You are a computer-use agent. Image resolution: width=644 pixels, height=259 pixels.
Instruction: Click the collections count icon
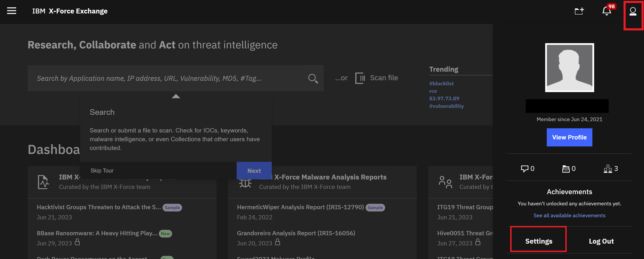click(x=566, y=169)
